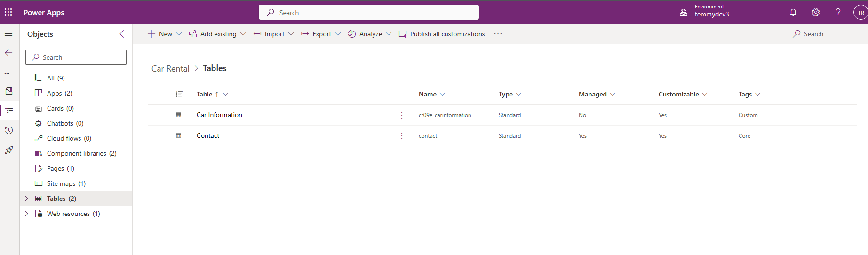The image size is (868, 255).
Task: Click the back arrow in left rail
Action: tap(8, 53)
